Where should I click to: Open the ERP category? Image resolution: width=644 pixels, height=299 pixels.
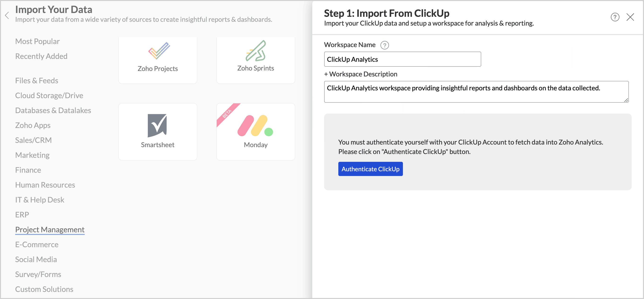click(x=22, y=215)
